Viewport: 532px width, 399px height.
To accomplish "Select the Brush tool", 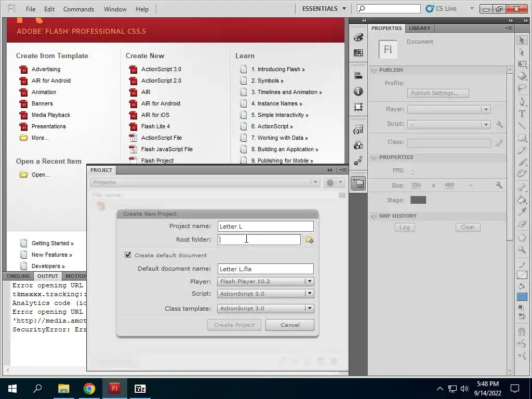I will (522, 162).
